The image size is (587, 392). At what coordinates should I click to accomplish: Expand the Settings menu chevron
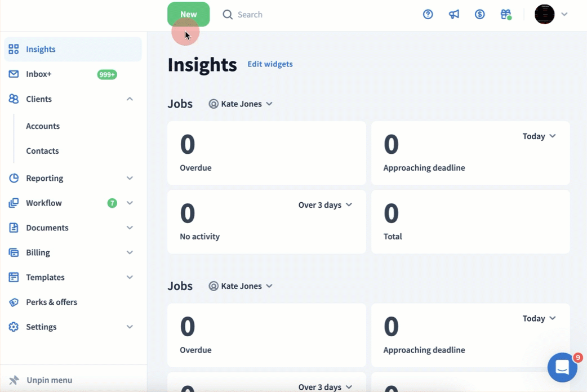coord(130,327)
